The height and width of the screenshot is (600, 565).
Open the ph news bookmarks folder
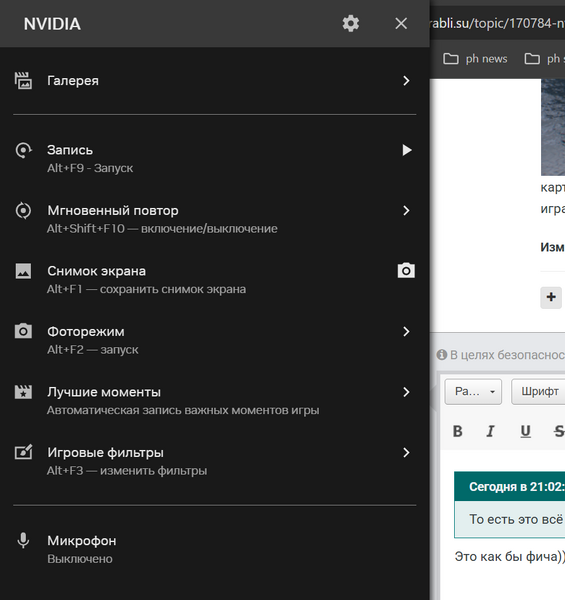coord(475,59)
